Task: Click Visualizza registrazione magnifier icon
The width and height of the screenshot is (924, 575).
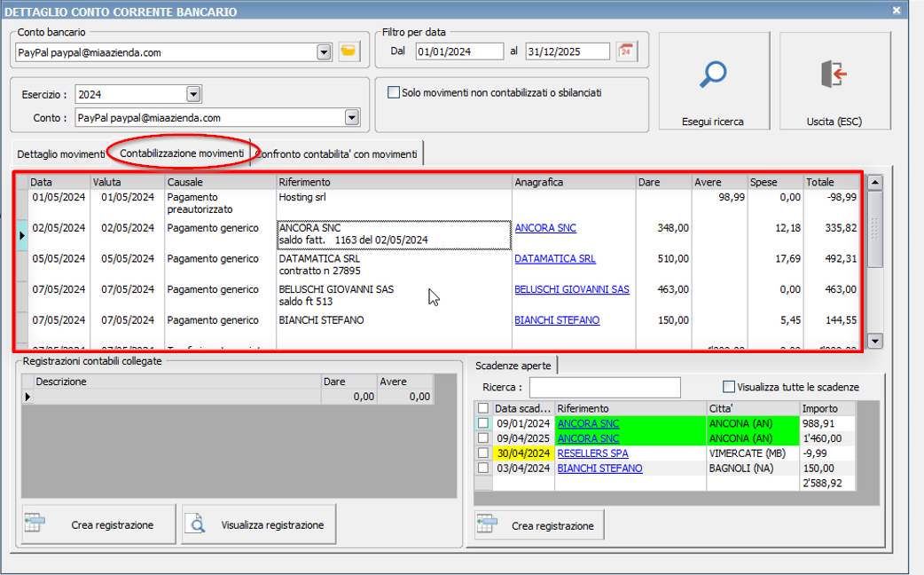Action: (198, 524)
